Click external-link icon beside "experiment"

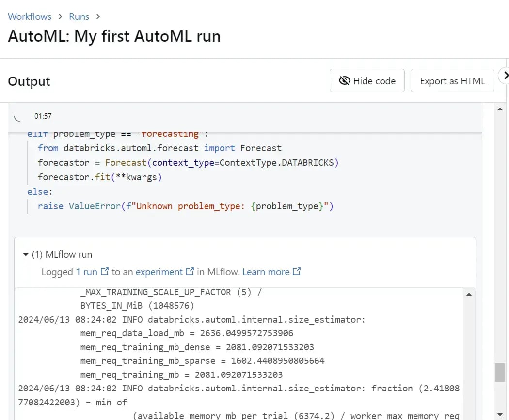tap(190, 272)
